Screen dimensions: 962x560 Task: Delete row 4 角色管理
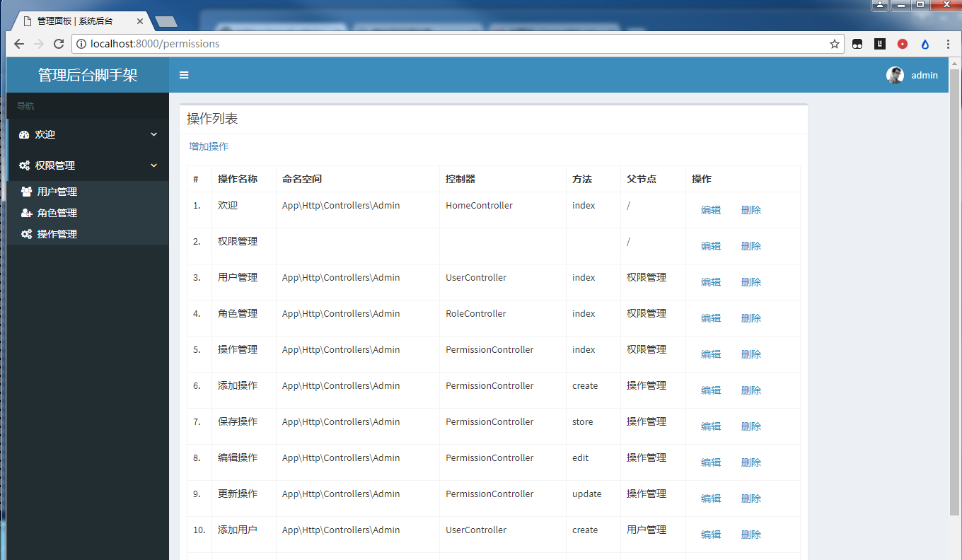pyautogui.click(x=751, y=318)
